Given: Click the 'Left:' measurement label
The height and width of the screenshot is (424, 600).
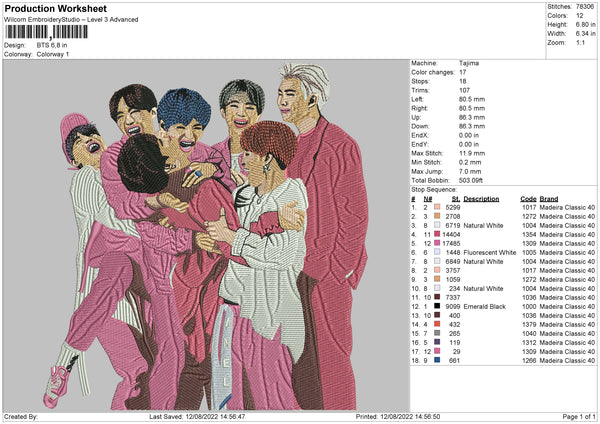Looking at the screenshot, I should tap(417, 99).
